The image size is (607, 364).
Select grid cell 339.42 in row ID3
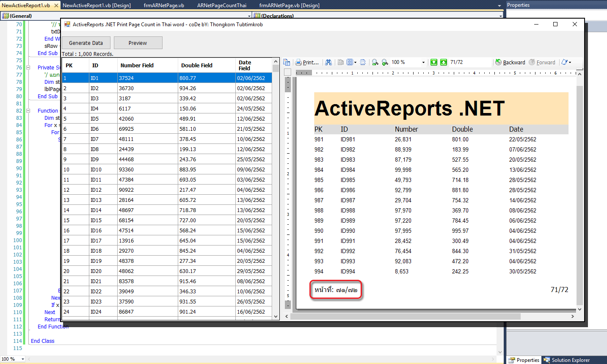tap(207, 98)
